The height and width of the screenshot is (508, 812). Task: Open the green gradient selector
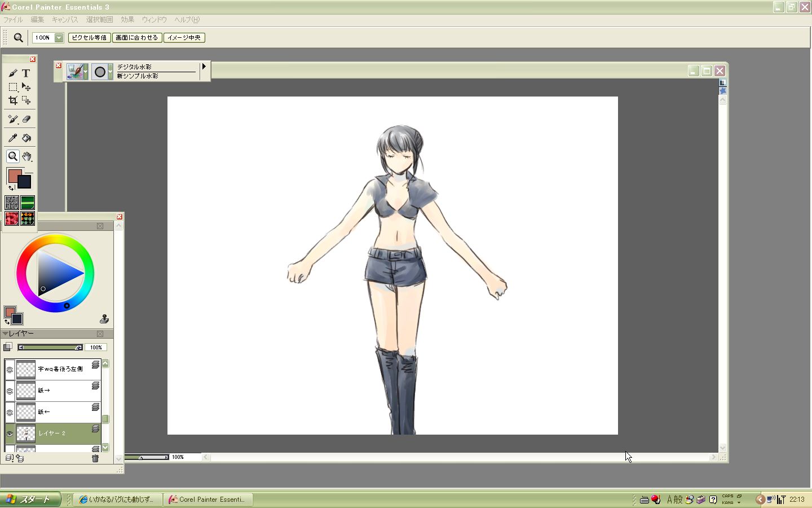click(x=28, y=202)
